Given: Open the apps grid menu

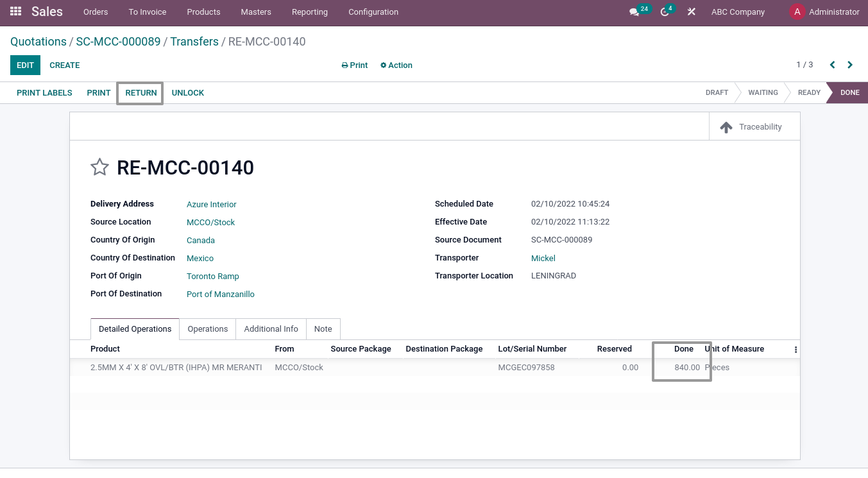Looking at the screenshot, I should tap(15, 11).
